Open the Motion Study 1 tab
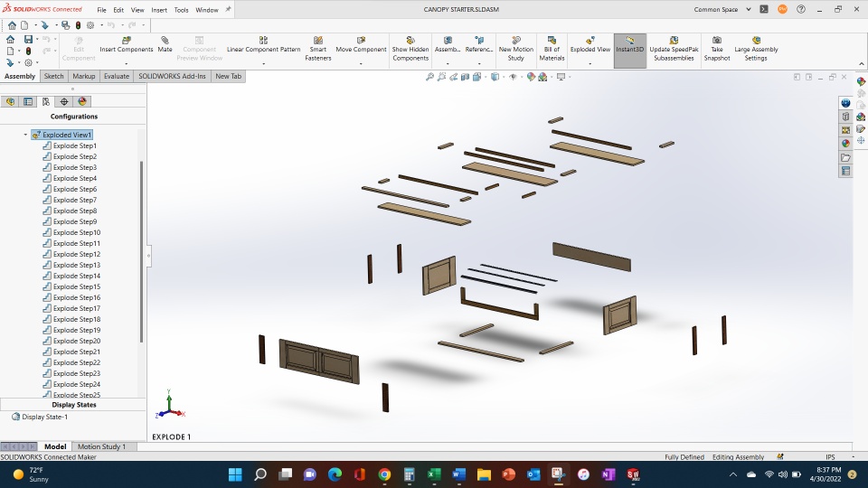This screenshot has width=868, height=488. [101, 446]
